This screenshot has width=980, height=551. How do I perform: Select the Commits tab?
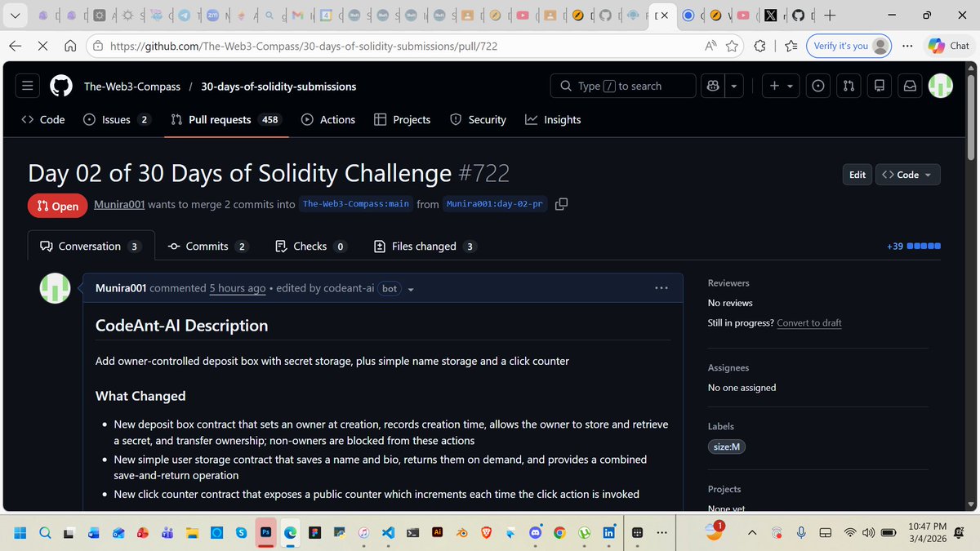208,246
